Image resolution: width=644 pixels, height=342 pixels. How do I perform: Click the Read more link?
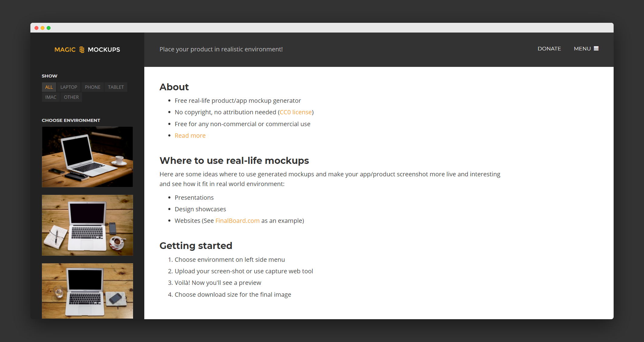(190, 135)
